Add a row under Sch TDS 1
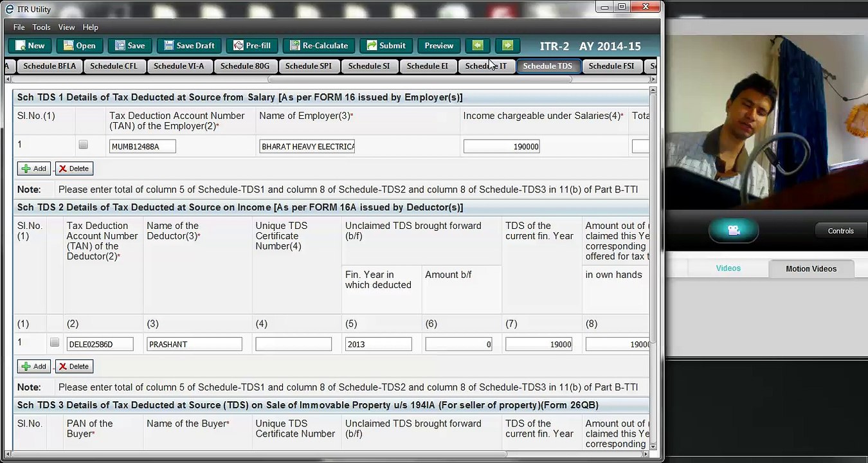The height and width of the screenshot is (463, 868). tap(35, 168)
